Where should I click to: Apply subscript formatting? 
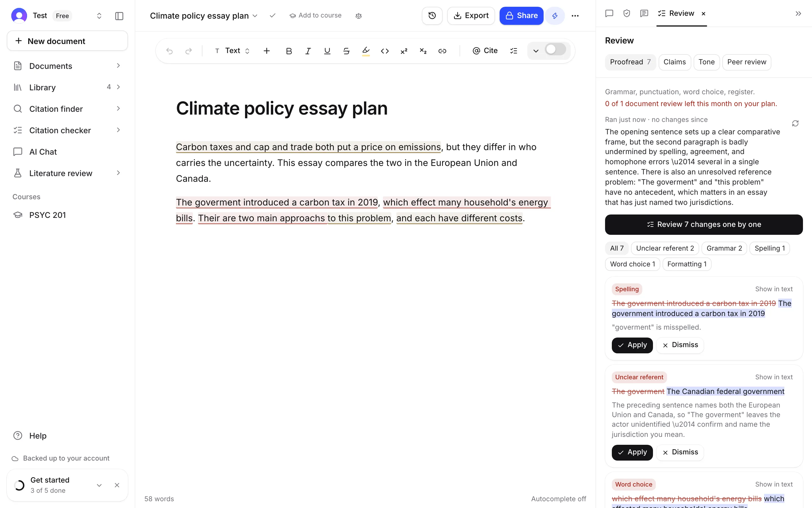point(423,51)
